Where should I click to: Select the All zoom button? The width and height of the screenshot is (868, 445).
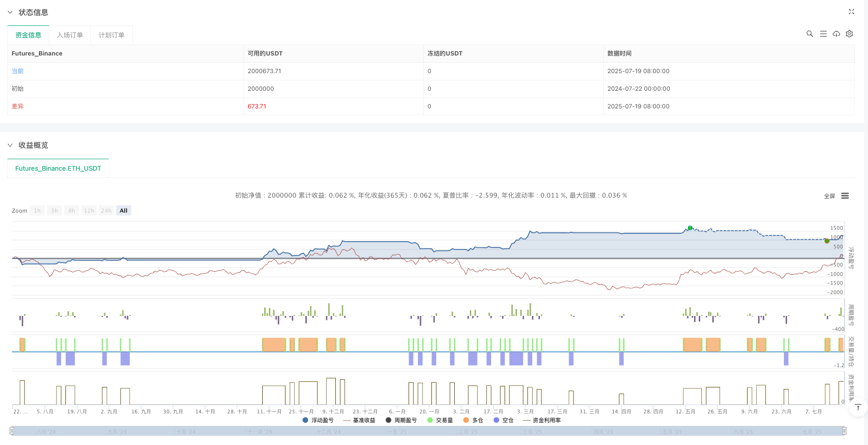click(x=123, y=211)
